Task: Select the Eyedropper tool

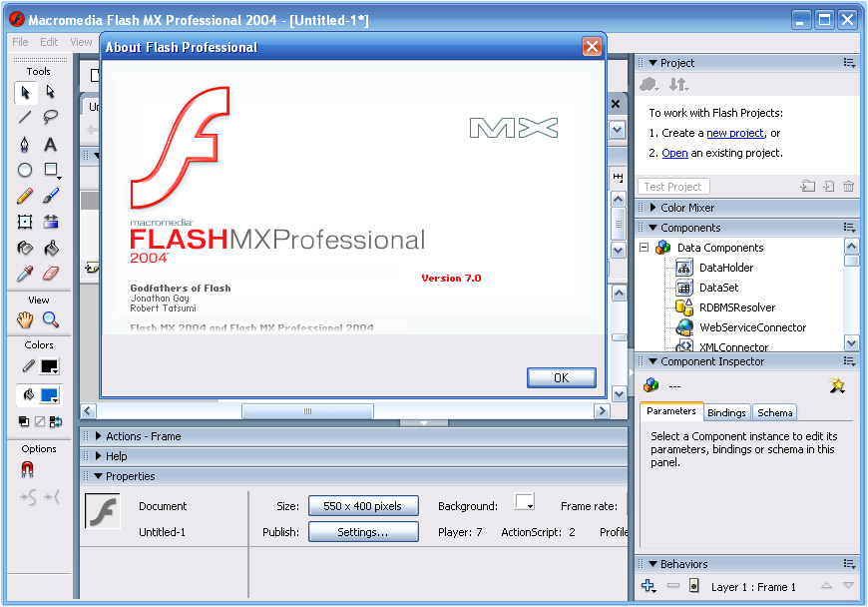Action: coord(25,274)
